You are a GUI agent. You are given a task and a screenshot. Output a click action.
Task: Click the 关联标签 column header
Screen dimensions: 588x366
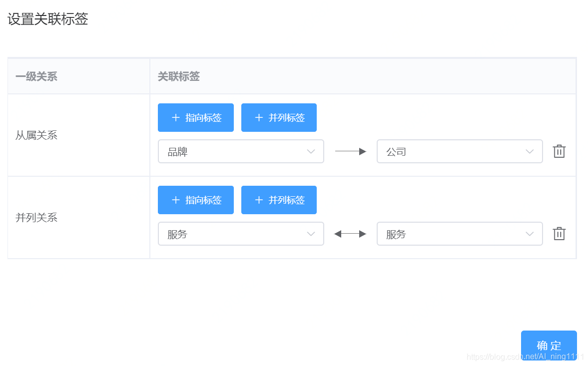(179, 76)
